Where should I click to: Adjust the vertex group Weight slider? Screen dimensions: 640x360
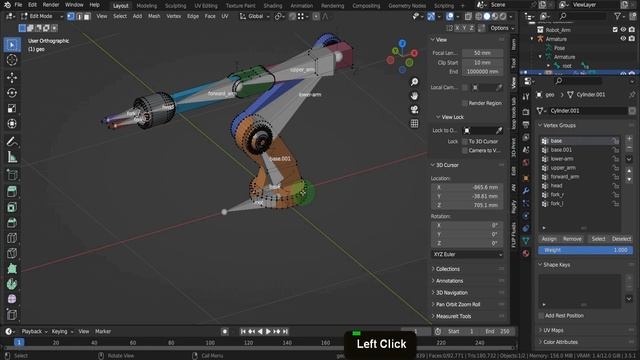point(586,250)
